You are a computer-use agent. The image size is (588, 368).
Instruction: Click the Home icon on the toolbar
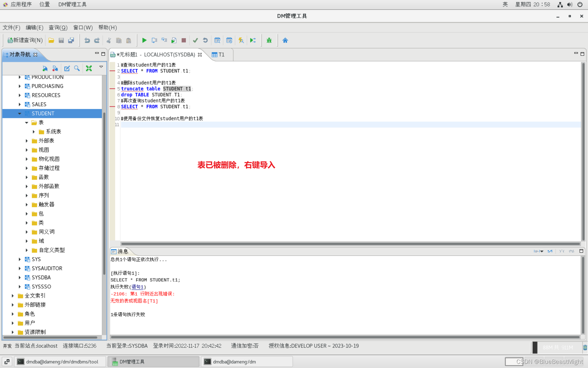click(x=285, y=40)
